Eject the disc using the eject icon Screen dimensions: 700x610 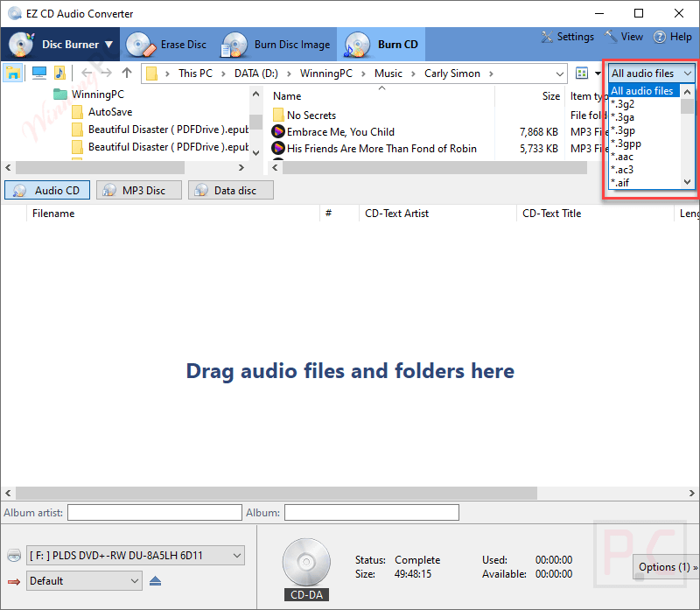coord(156,580)
